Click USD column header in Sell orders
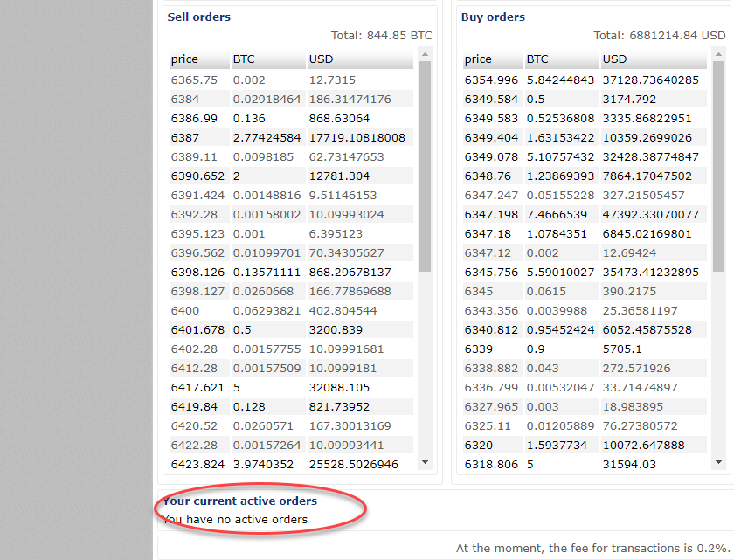 point(360,59)
